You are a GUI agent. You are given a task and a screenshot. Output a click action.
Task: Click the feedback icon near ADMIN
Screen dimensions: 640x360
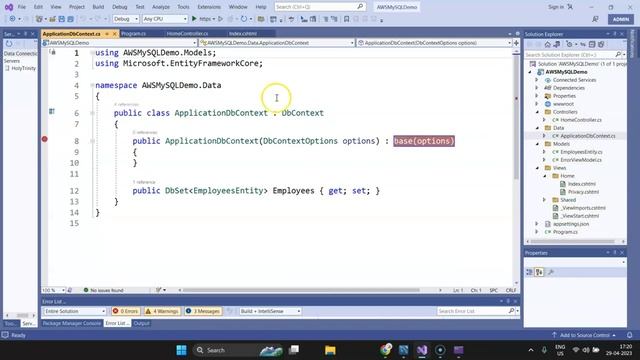pyautogui.click(x=596, y=19)
